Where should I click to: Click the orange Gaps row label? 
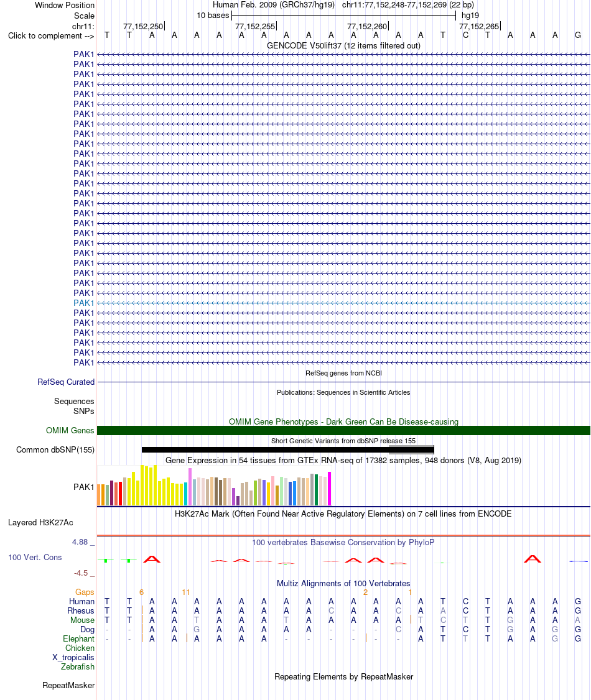(x=85, y=592)
